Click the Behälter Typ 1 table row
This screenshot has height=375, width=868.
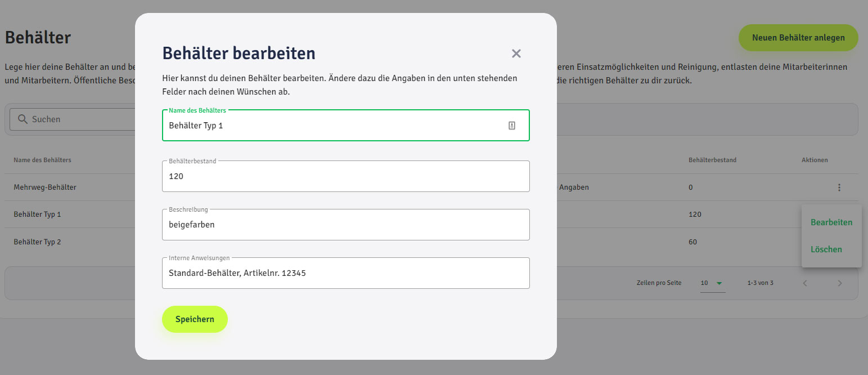click(x=37, y=215)
